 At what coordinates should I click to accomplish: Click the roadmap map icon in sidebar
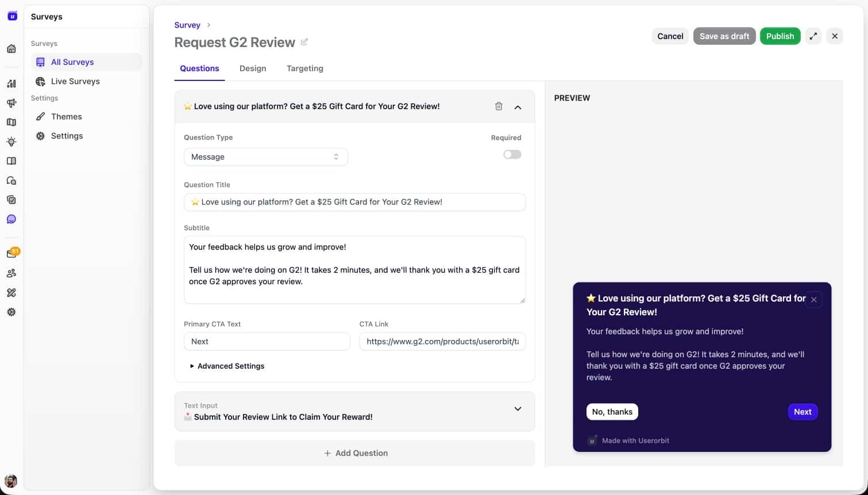(x=11, y=122)
